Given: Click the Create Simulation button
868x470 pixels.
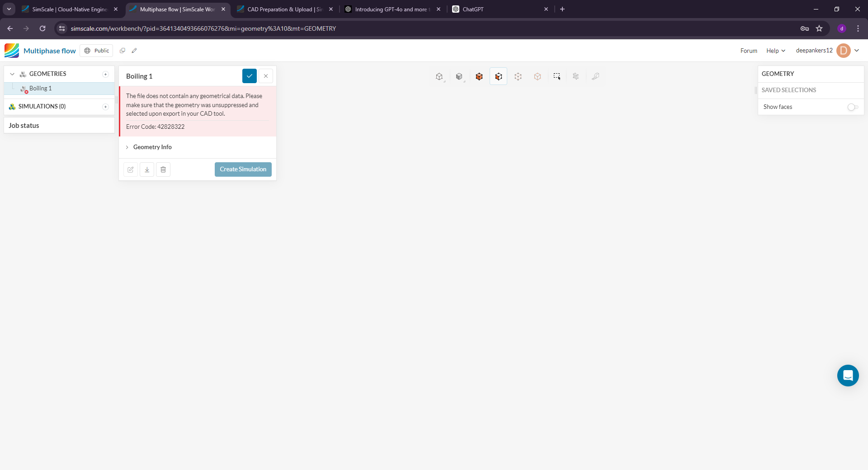Looking at the screenshot, I should pos(243,169).
